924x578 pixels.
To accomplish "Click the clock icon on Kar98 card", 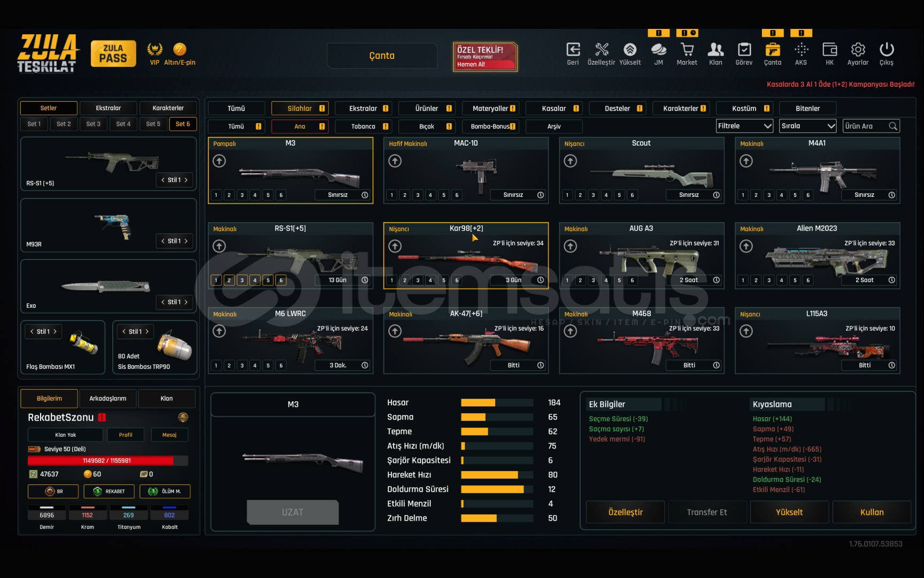I will (x=541, y=280).
